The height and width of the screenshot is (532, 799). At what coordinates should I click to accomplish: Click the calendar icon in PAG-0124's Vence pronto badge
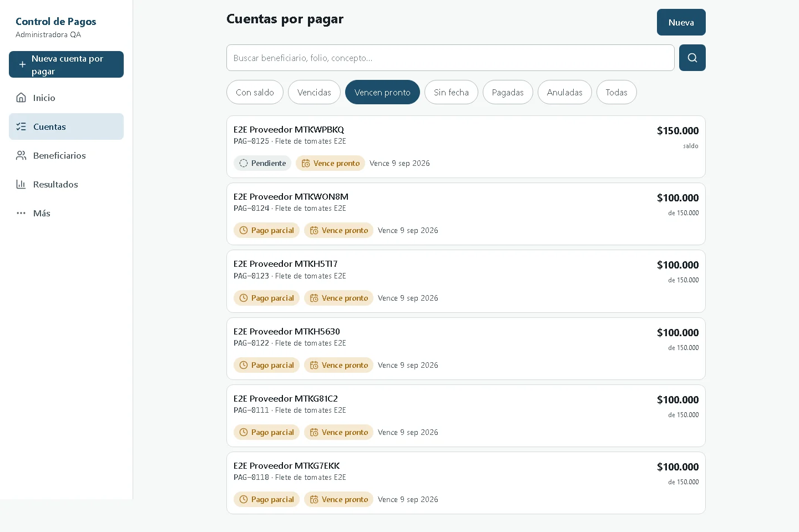pos(314,230)
